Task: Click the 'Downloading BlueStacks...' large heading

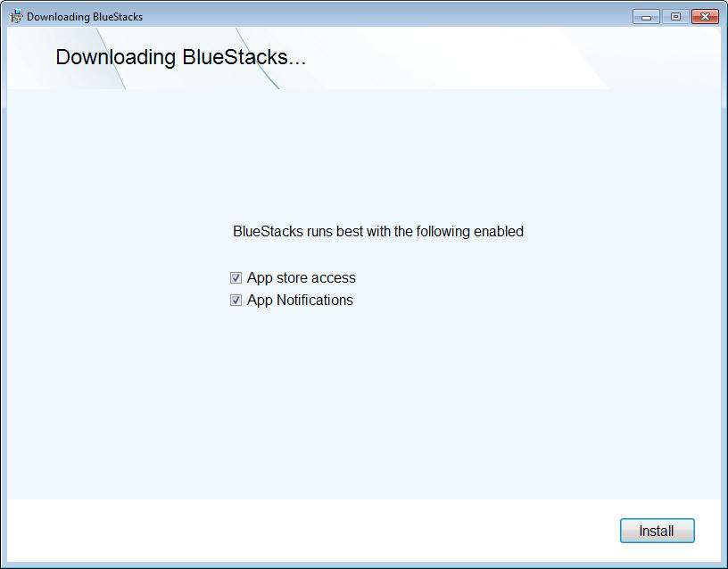Action: [180, 57]
